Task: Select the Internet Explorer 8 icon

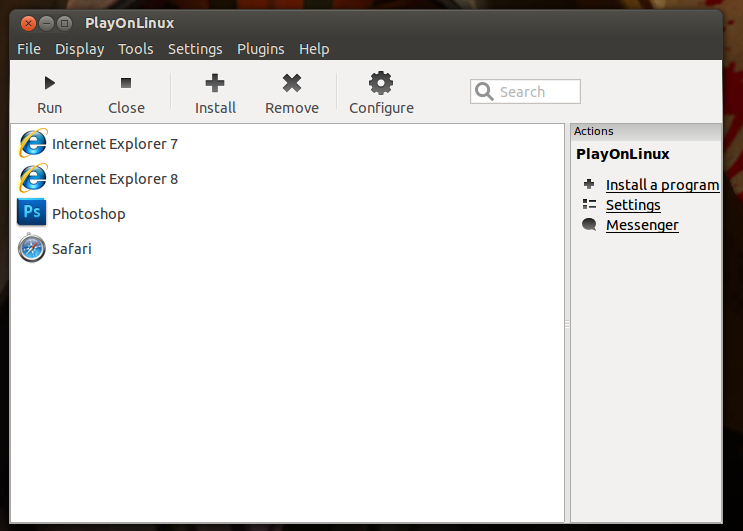Action: [33, 178]
